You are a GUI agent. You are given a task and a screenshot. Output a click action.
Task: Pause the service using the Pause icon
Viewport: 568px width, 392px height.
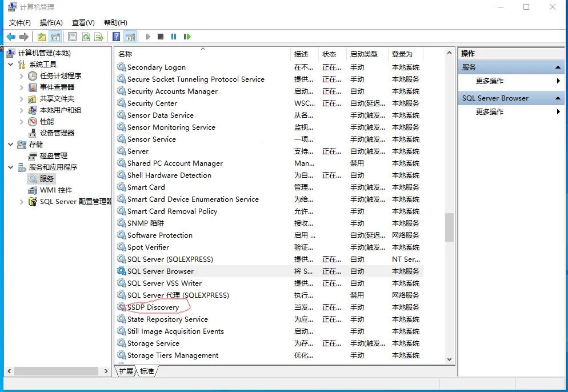(174, 37)
